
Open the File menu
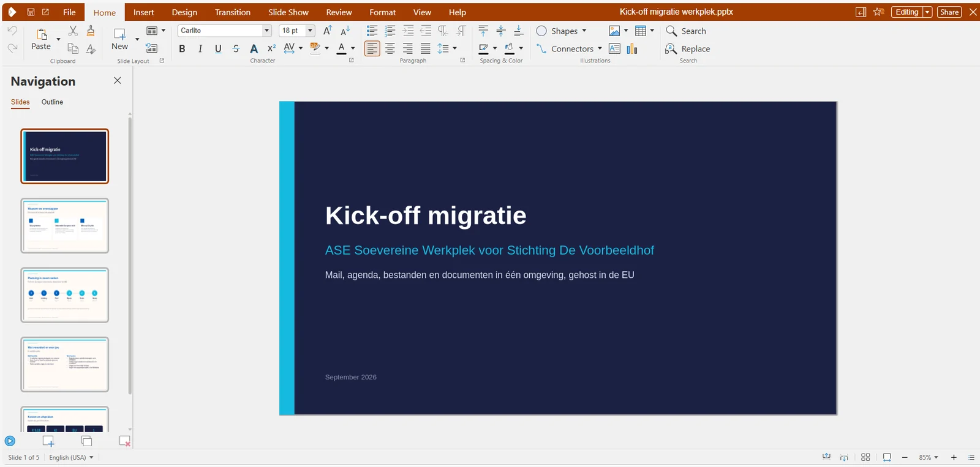coord(70,12)
